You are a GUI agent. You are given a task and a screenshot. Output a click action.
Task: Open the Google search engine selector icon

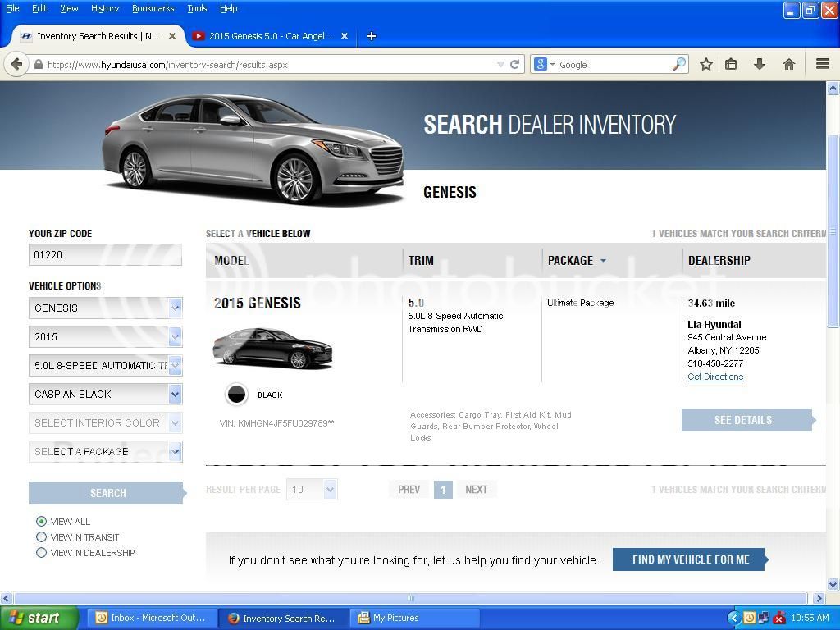coord(543,64)
